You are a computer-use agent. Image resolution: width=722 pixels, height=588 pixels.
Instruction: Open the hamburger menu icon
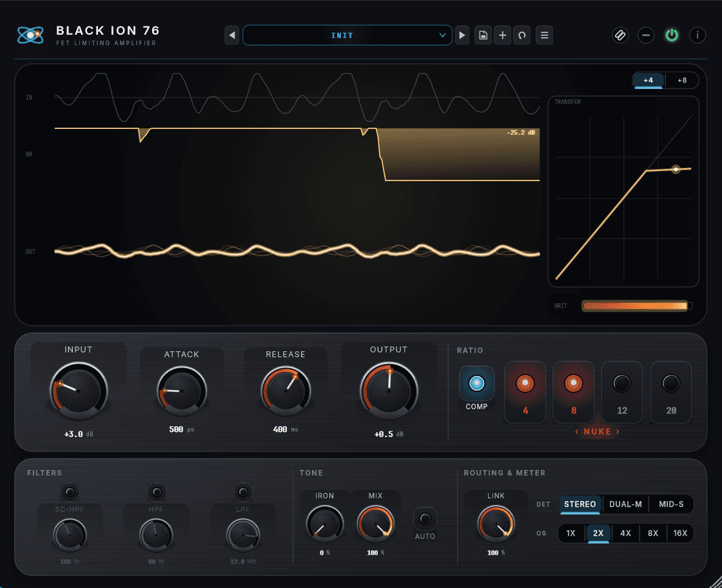tap(544, 35)
